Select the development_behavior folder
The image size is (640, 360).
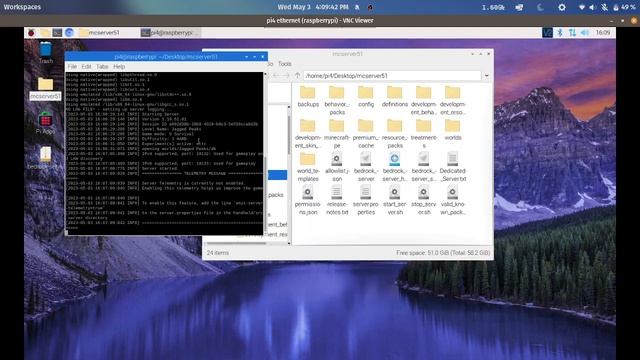424,100
